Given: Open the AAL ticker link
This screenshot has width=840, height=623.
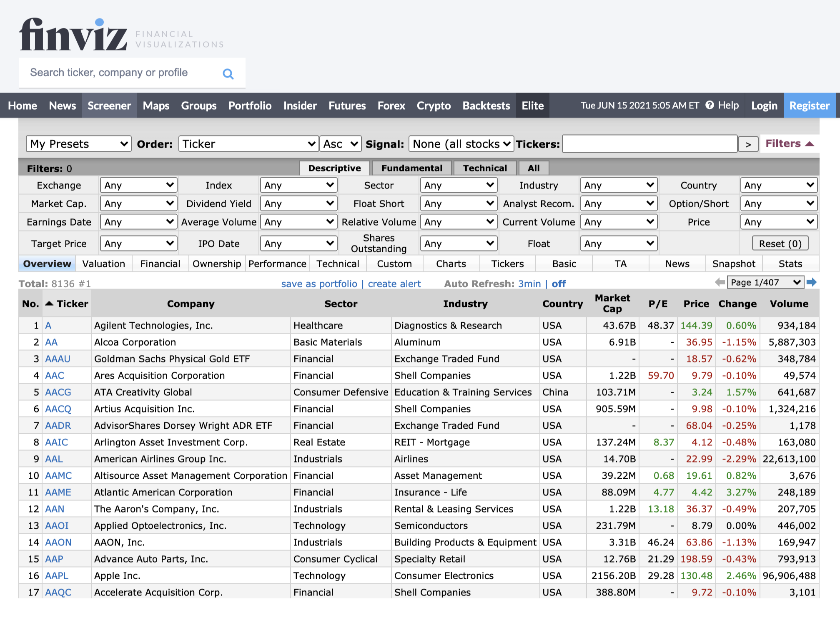Looking at the screenshot, I should pos(54,459).
